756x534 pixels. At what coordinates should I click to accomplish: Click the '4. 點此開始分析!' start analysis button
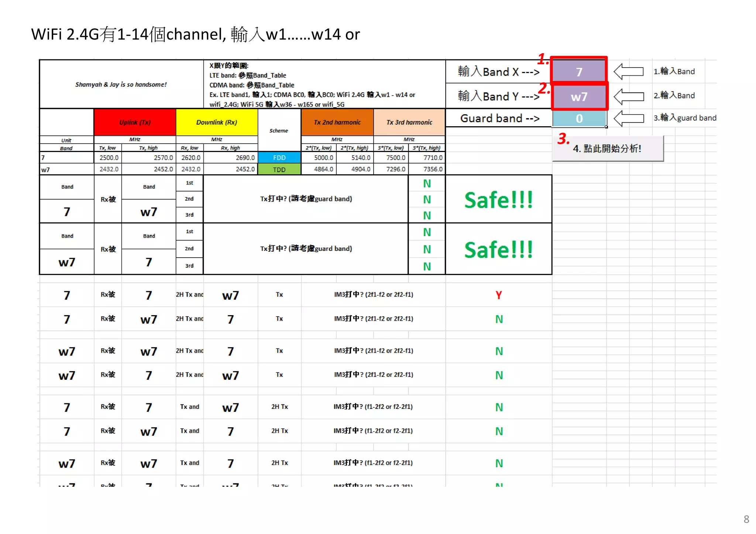click(608, 148)
